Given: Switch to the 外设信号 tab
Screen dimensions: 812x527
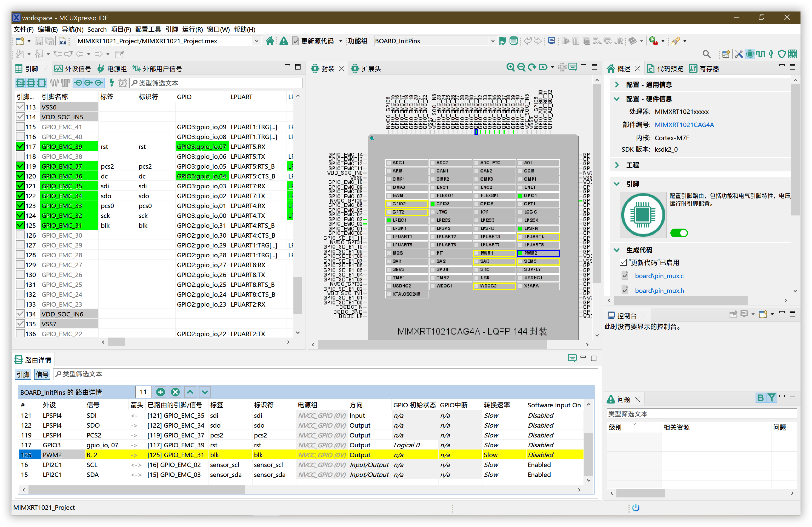Looking at the screenshot, I should [x=73, y=68].
